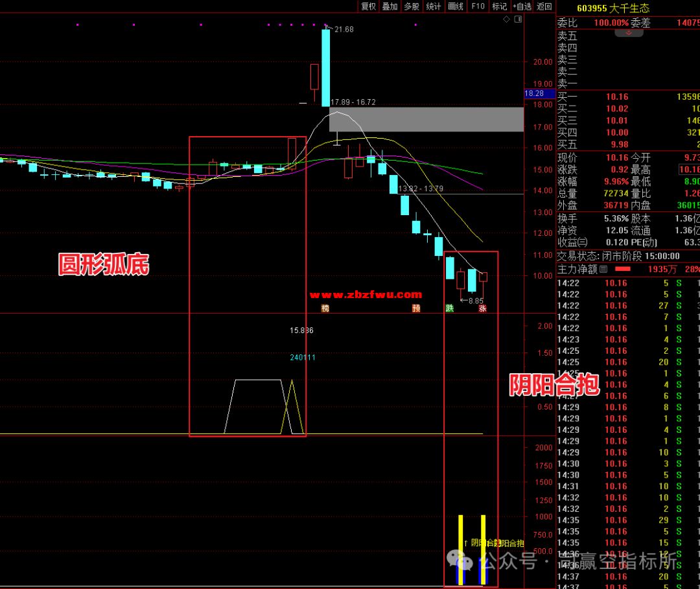Click the tall cyan candle at 21.68
700x589 pixels.
click(326, 68)
